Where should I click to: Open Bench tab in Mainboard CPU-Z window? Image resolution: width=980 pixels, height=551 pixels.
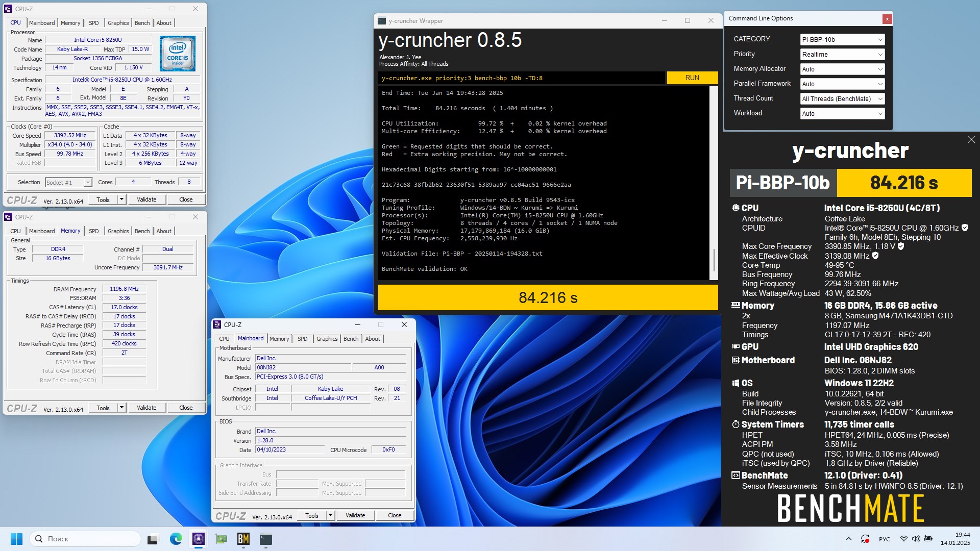click(x=351, y=339)
